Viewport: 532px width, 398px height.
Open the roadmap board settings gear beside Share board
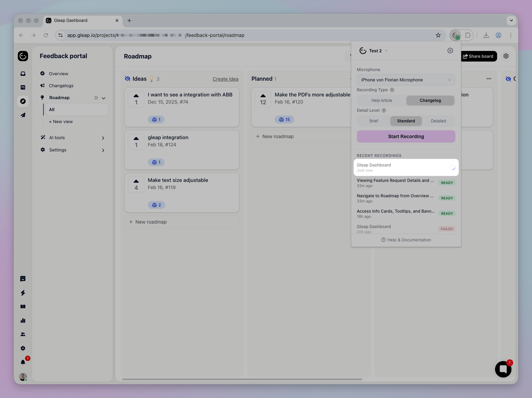[506, 56]
